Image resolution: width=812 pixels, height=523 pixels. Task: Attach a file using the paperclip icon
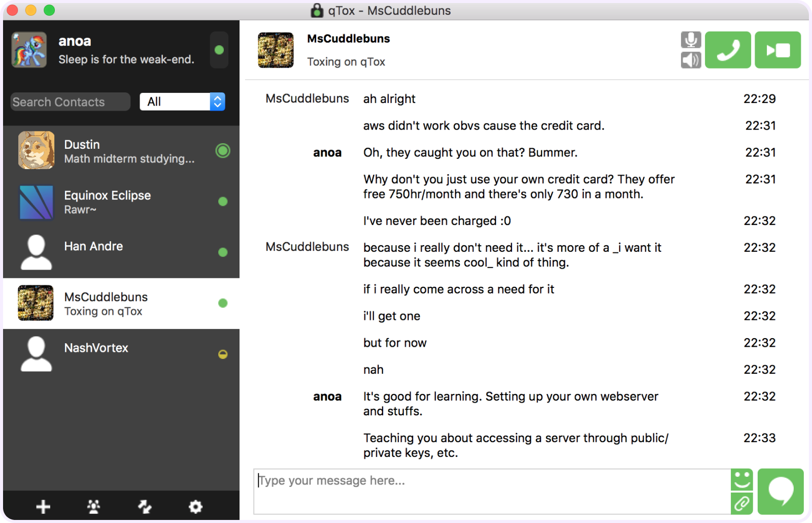(742, 503)
